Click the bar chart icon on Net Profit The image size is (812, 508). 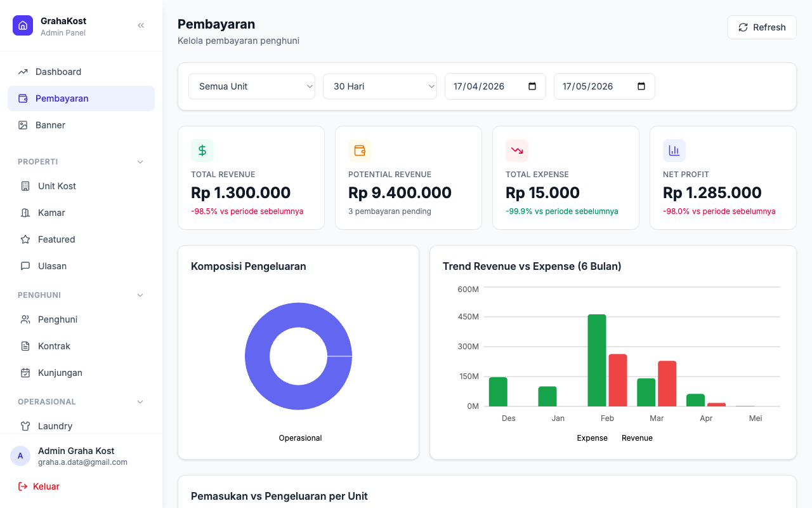674,150
